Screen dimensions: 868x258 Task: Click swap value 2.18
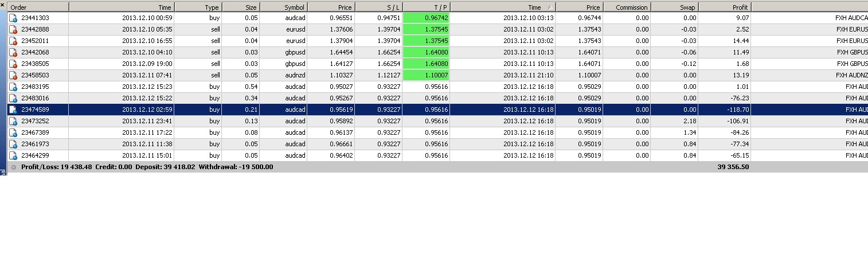point(690,121)
